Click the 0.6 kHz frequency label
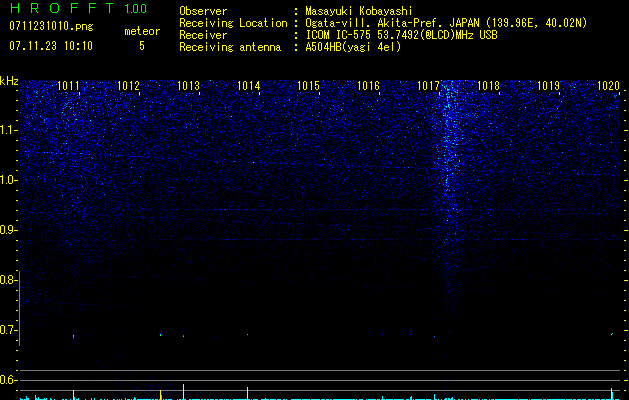 (x=8, y=380)
